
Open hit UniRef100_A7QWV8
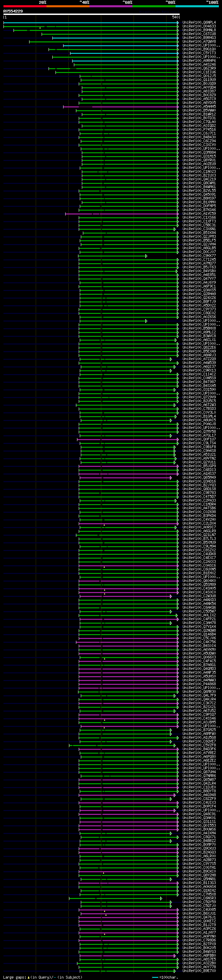tap(199, 41)
